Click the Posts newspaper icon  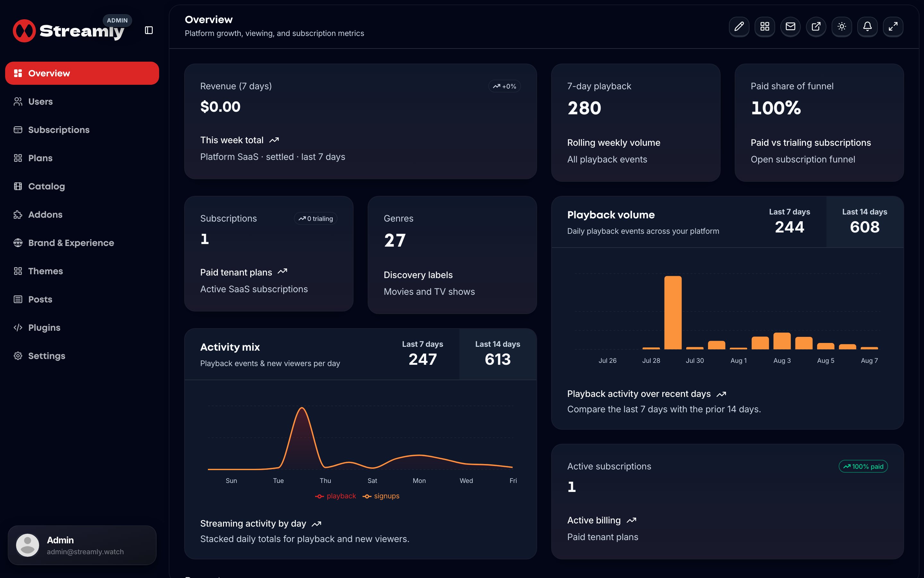18,299
